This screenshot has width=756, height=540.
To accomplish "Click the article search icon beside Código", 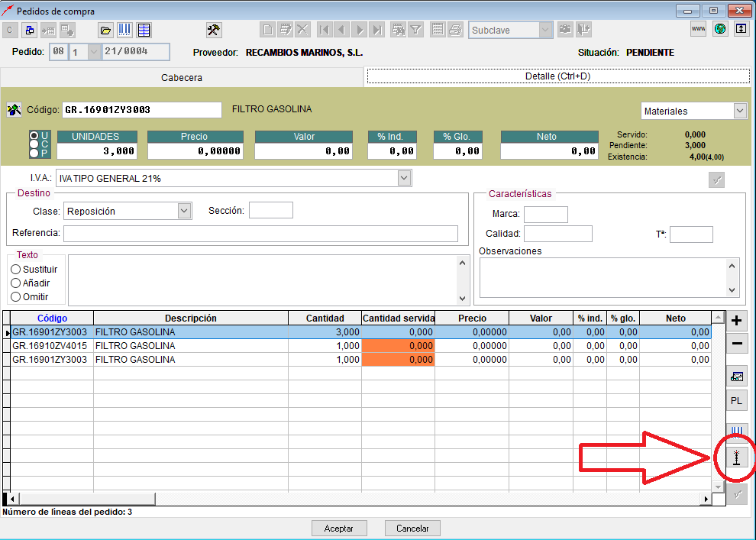I will pos(14,110).
